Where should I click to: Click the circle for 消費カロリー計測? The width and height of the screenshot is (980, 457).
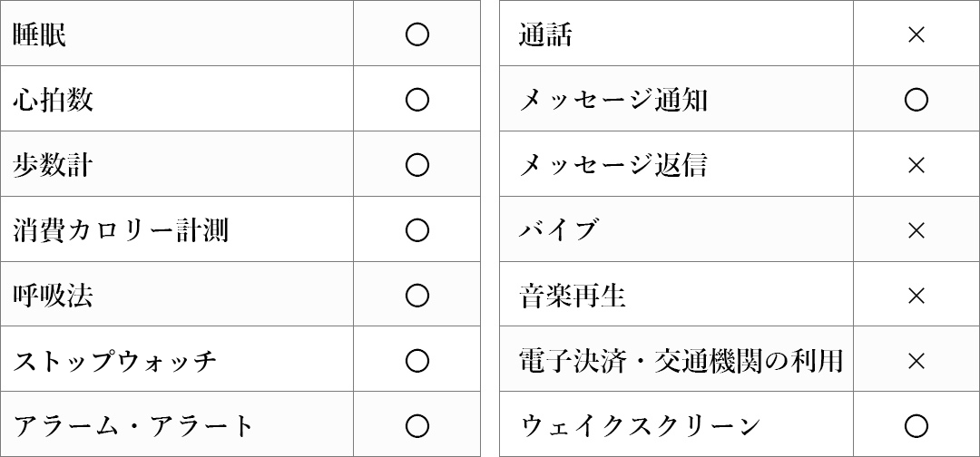coord(416,230)
